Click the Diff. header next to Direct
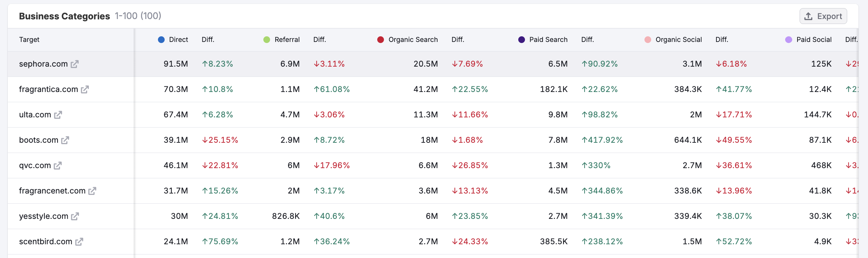The image size is (868, 258). (208, 39)
